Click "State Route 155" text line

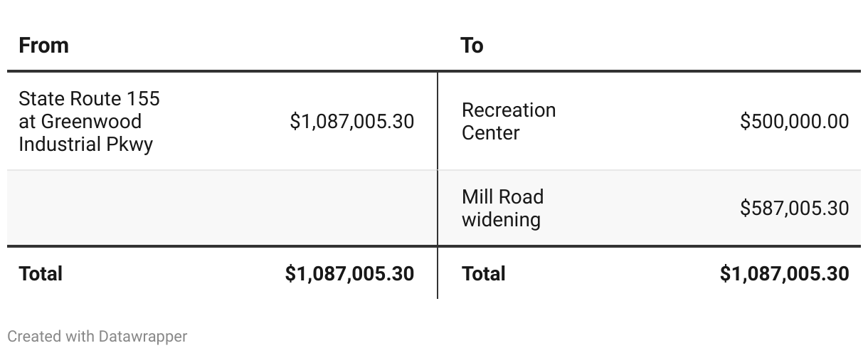click(x=89, y=98)
